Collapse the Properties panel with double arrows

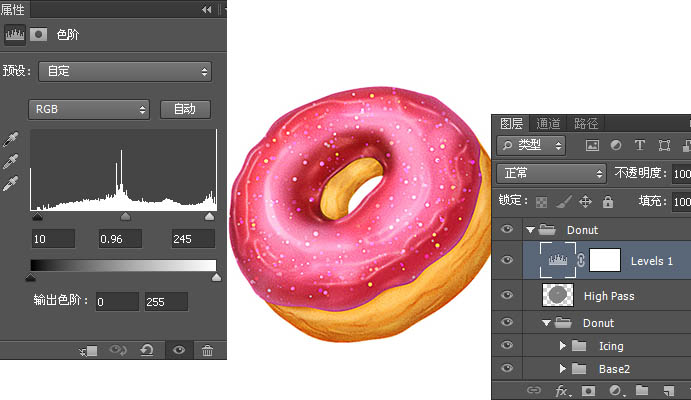pyautogui.click(x=207, y=9)
